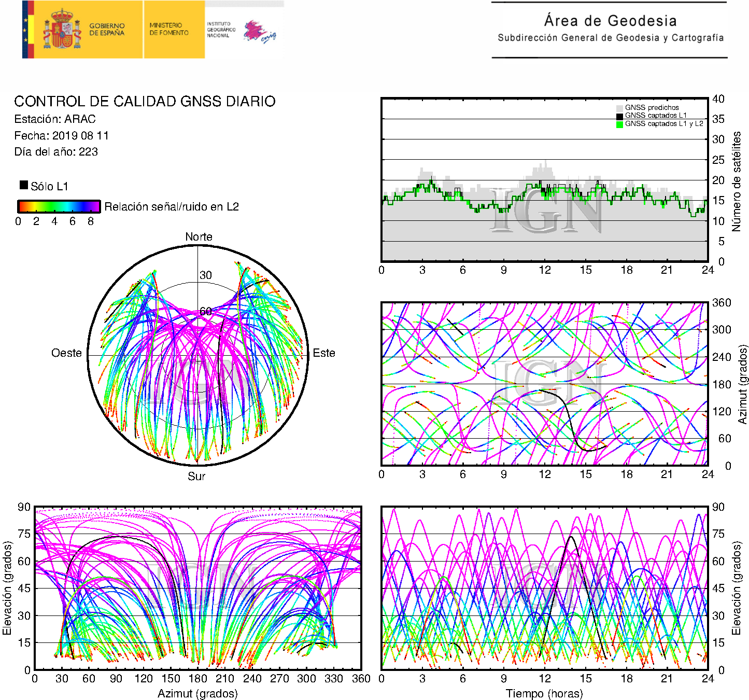The height and width of the screenshot is (700, 749).
Task: Click the Fecha: 2019 08 11 line
Action: click(61, 136)
